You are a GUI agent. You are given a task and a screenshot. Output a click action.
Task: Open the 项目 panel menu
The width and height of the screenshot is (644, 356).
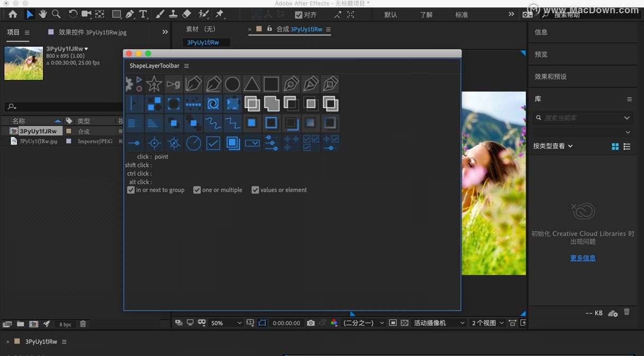[x=27, y=33]
